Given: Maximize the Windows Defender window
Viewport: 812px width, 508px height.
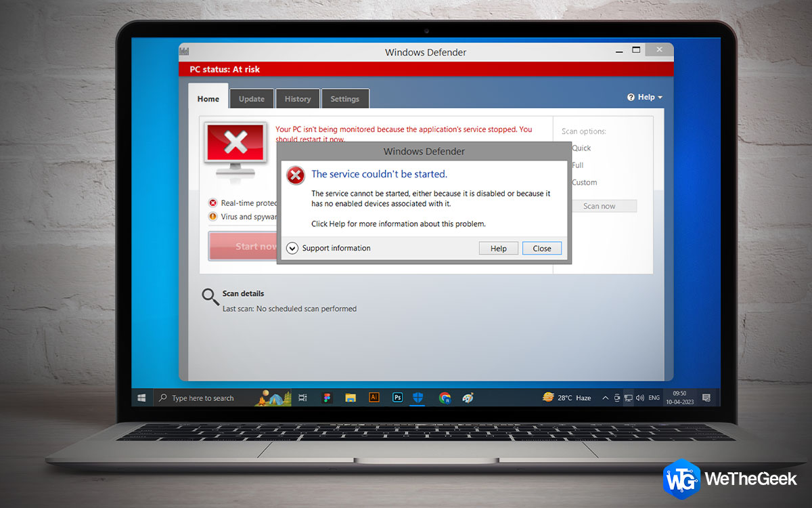Looking at the screenshot, I should [x=636, y=50].
